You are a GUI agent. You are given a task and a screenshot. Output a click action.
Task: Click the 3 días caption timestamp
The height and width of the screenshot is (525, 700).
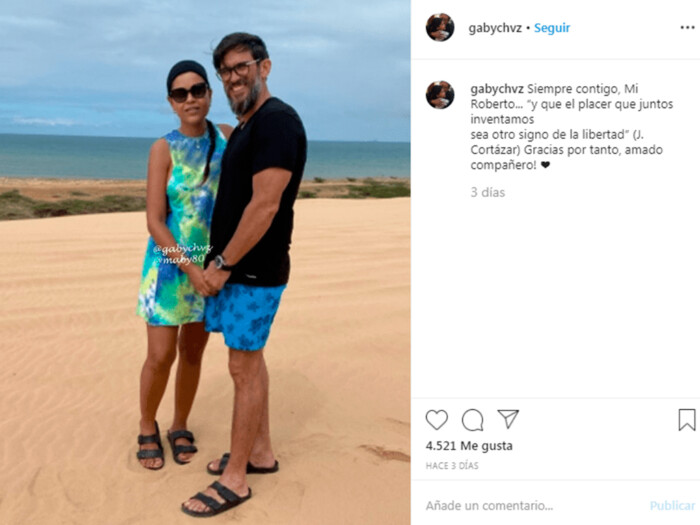488,192
